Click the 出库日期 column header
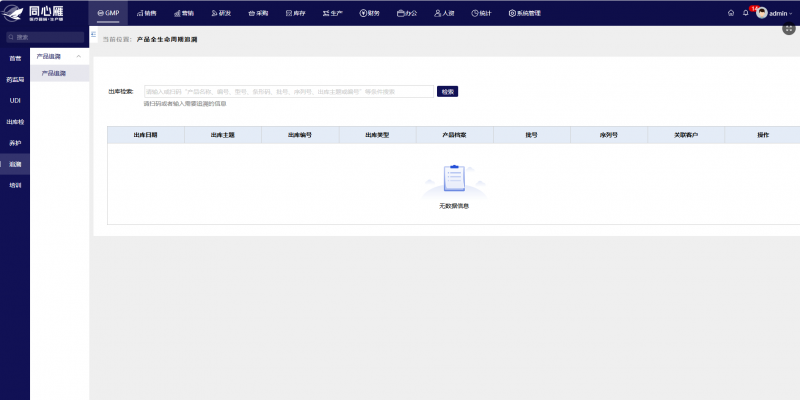This screenshot has height=400, width=800. tap(146, 135)
